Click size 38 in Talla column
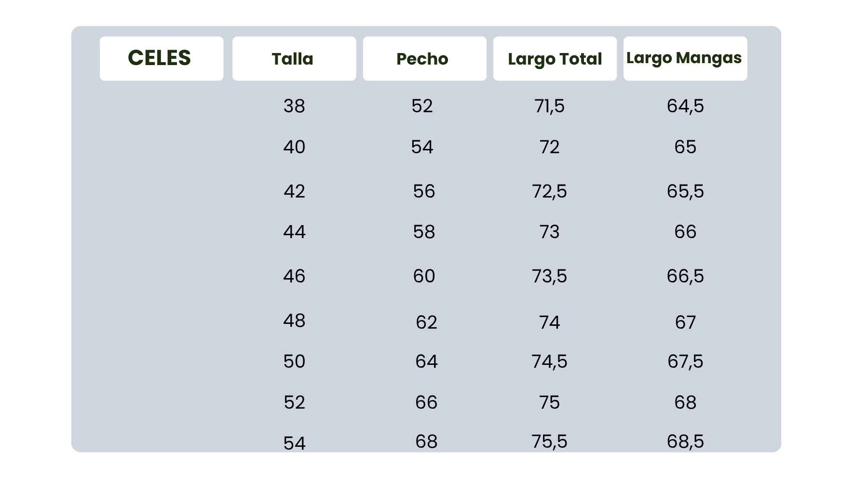868x482 pixels. [x=294, y=106]
